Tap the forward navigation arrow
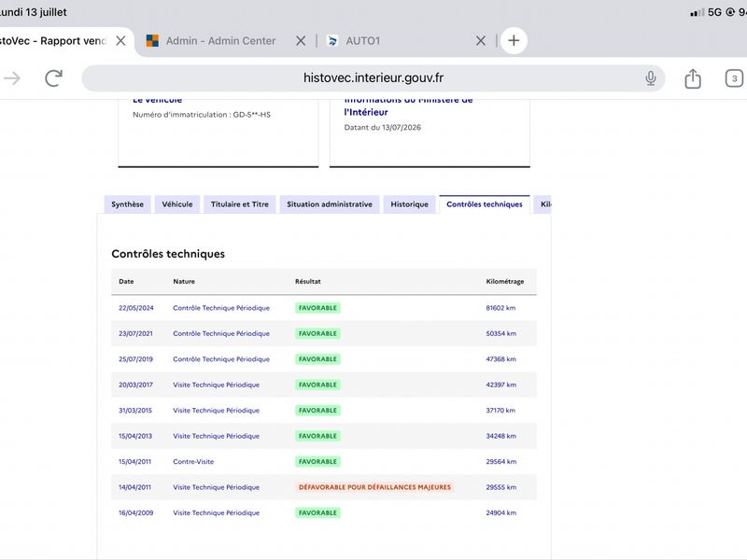The image size is (747, 560). click(12, 78)
